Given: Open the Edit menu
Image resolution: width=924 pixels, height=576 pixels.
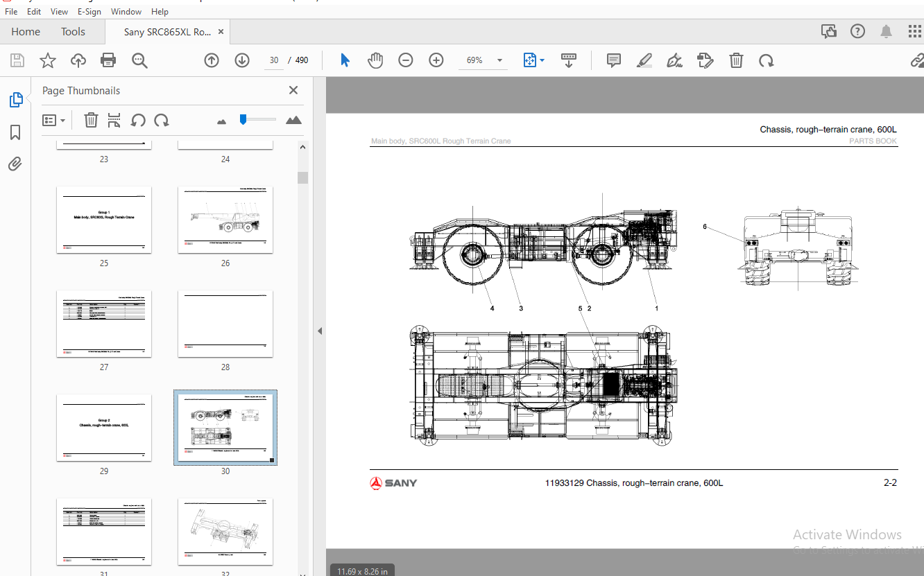Looking at the screenshot, I should coord(34,12).
